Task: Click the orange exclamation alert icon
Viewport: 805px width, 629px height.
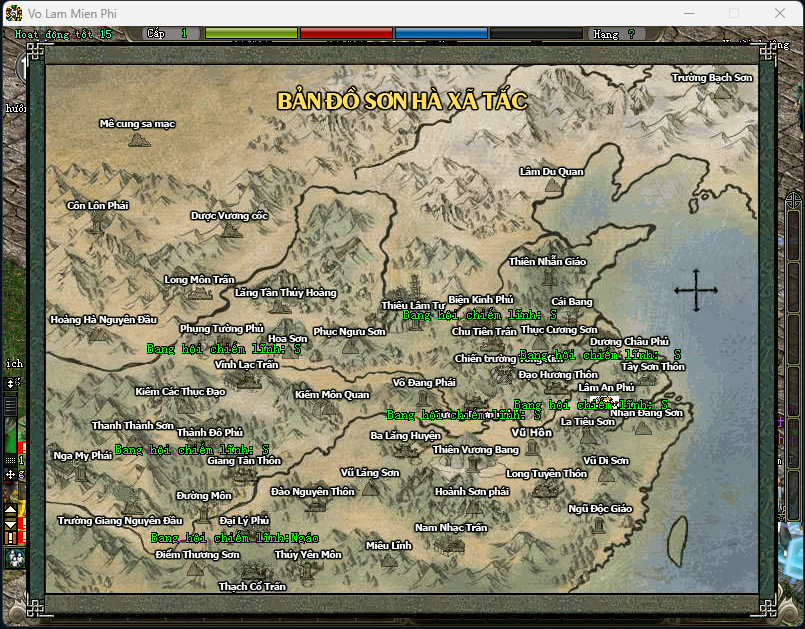Action: [10, 538]
